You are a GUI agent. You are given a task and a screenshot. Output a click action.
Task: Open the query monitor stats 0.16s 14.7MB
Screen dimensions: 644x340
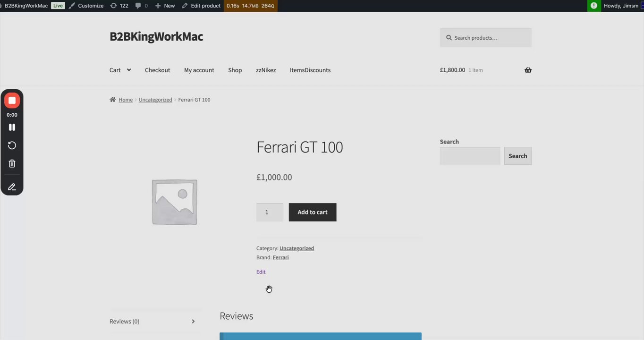coord(250,6)
